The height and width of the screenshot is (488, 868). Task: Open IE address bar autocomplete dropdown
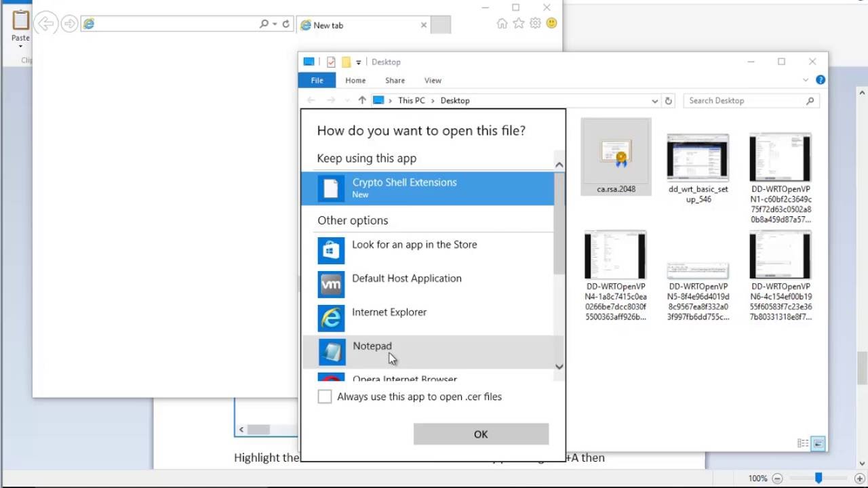click(275, 24)
